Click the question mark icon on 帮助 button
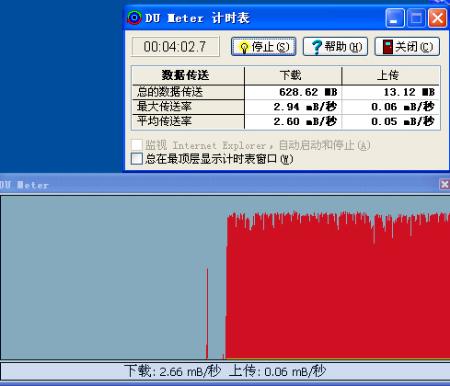This screenshot has width=450, height=386. coord(316,47)
